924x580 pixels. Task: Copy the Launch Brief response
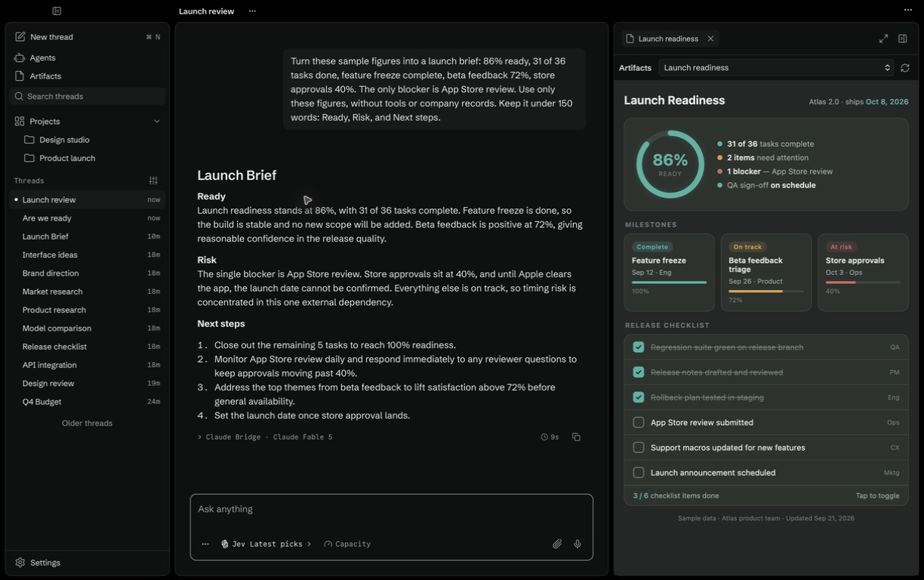(576, 437)
